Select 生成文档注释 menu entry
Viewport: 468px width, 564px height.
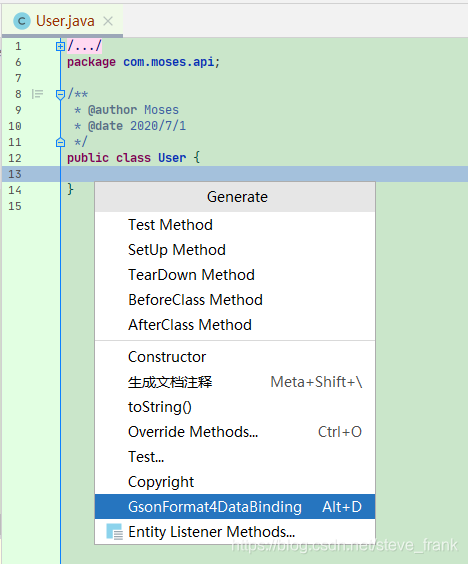pos(235,382)
